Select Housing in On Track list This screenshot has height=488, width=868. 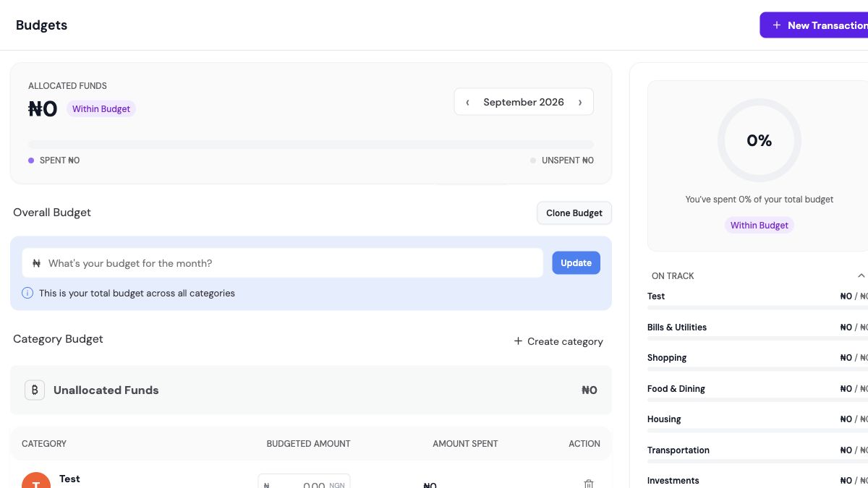664,419
